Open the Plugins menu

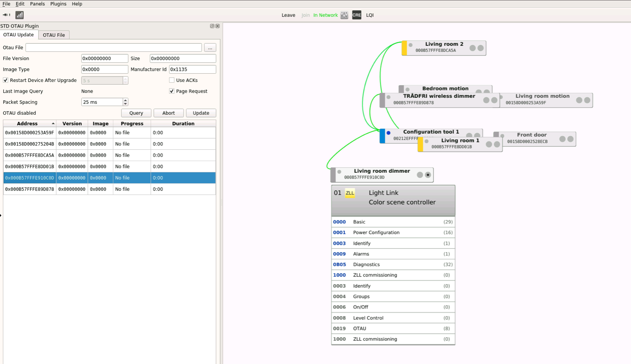tap(58, 4)
